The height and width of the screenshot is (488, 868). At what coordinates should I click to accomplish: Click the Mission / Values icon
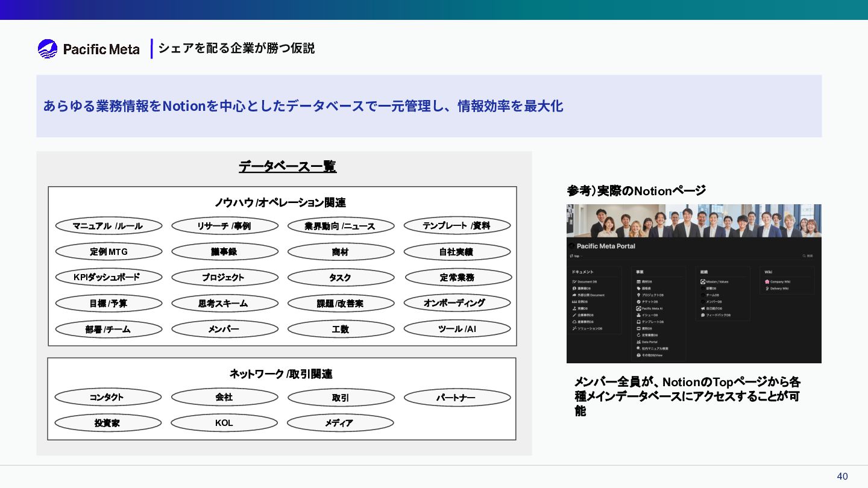click(x=703, y=281)
